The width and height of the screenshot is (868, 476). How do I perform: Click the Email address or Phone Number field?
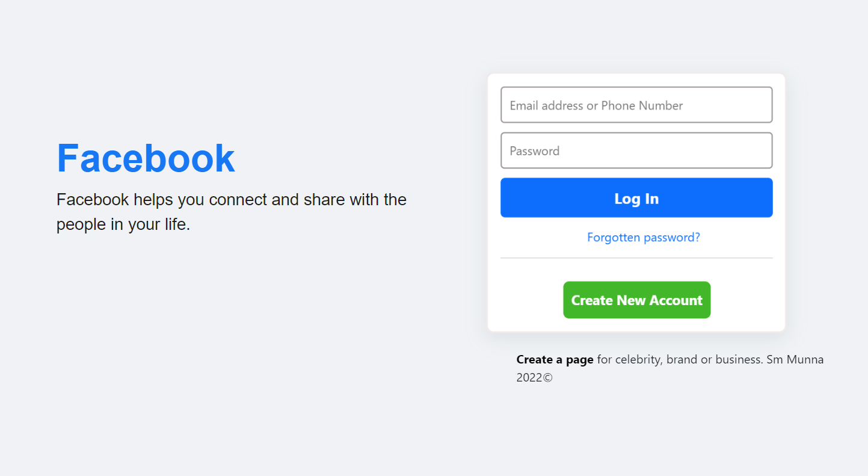tap(636, 105)
